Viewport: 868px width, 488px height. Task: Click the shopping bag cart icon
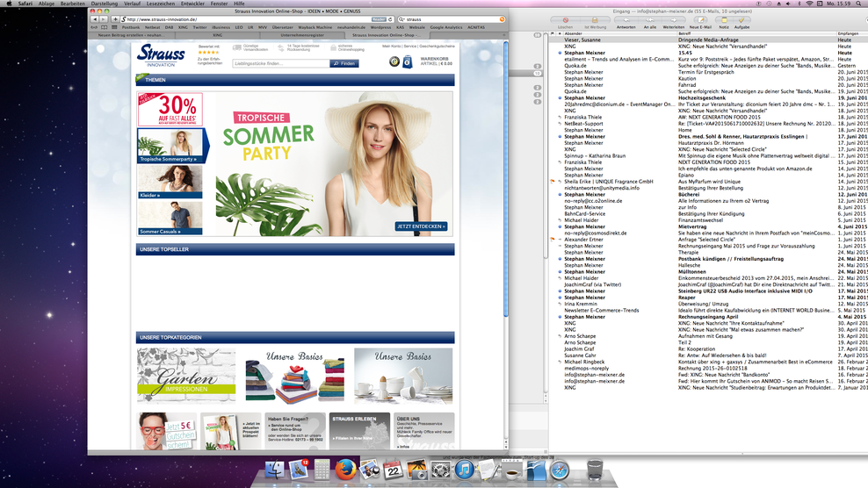408,61
